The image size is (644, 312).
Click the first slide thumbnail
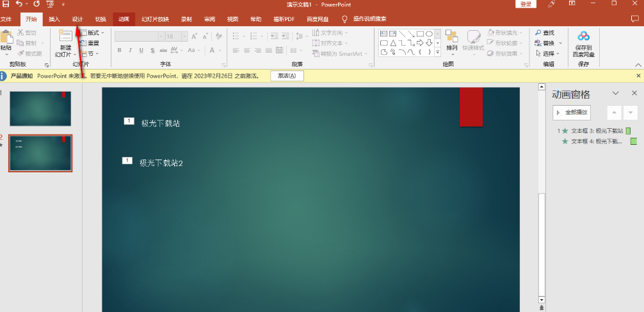coord(40,108)
